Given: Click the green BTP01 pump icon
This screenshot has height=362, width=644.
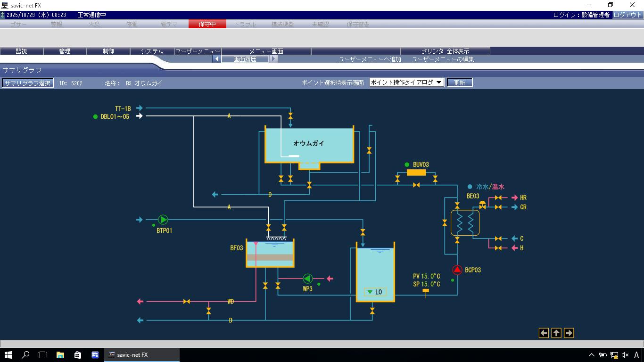Looking at the screenshot, I should tap(163, 220).
